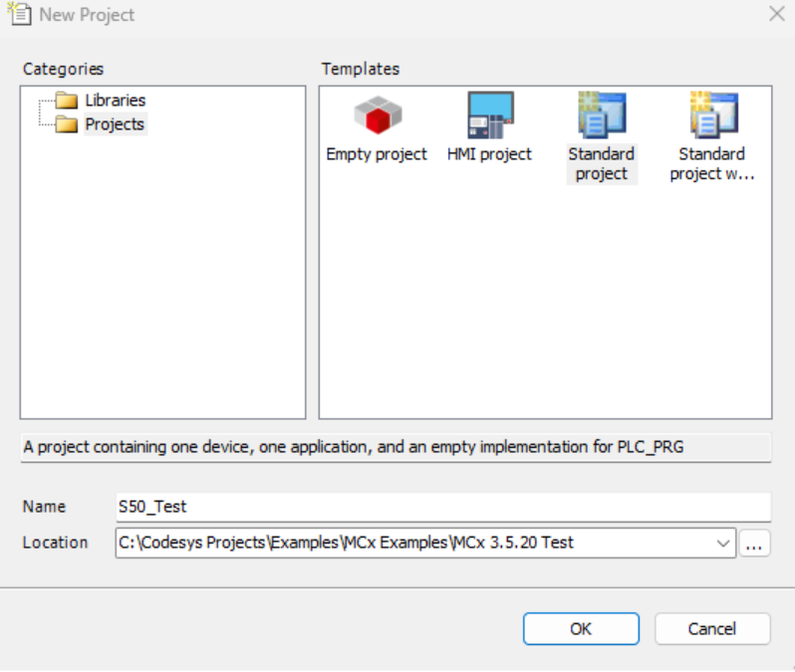Image resolution: width=795 pixels, height=672 pixels.
Task: Confirm the new project with OK
Action: coord(581,629)
